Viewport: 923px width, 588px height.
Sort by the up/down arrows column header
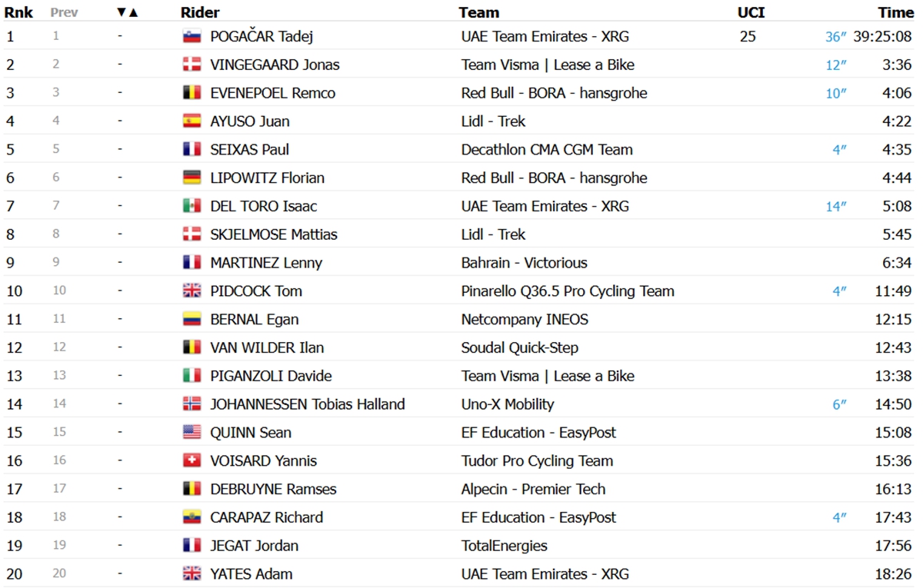click(128, 12)
